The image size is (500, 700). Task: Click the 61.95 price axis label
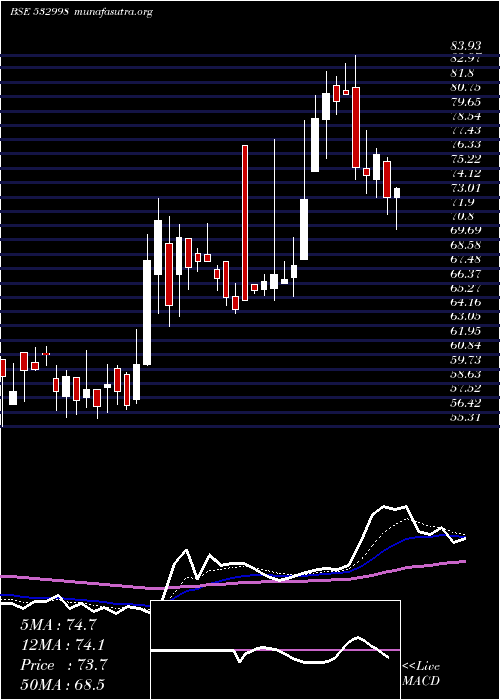[466, 331]
